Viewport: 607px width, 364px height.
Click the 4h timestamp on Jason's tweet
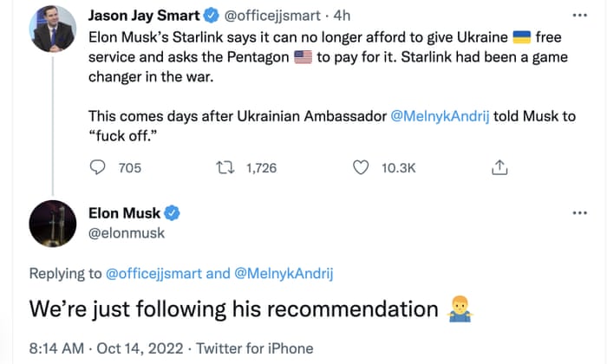(343, 16)
